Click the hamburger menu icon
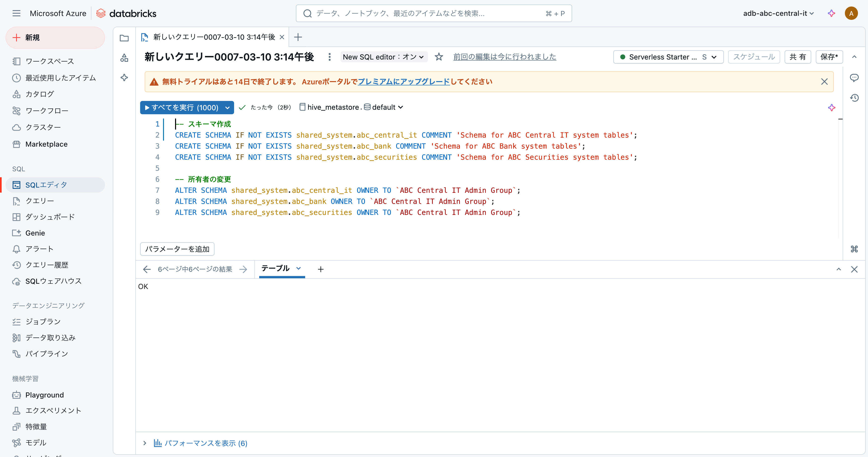Image resolution: width=868 pixels, height=457 pixels. click(x=16, y=14)
